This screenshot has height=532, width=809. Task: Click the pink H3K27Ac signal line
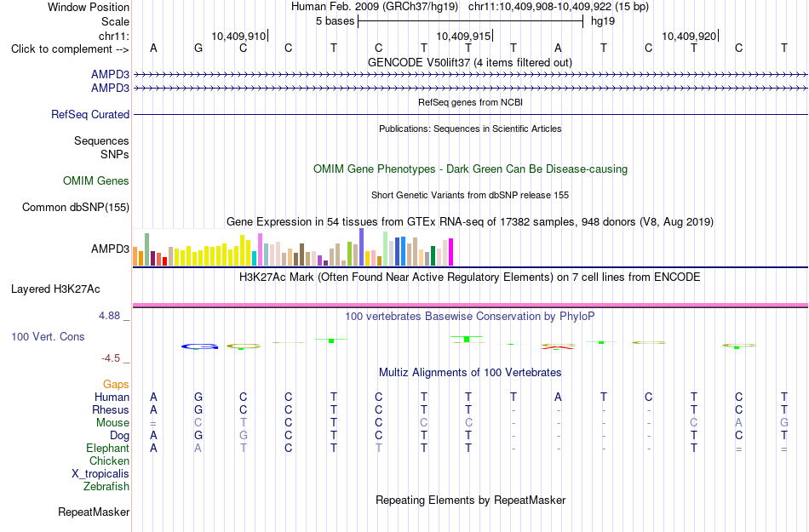[470, 306]
